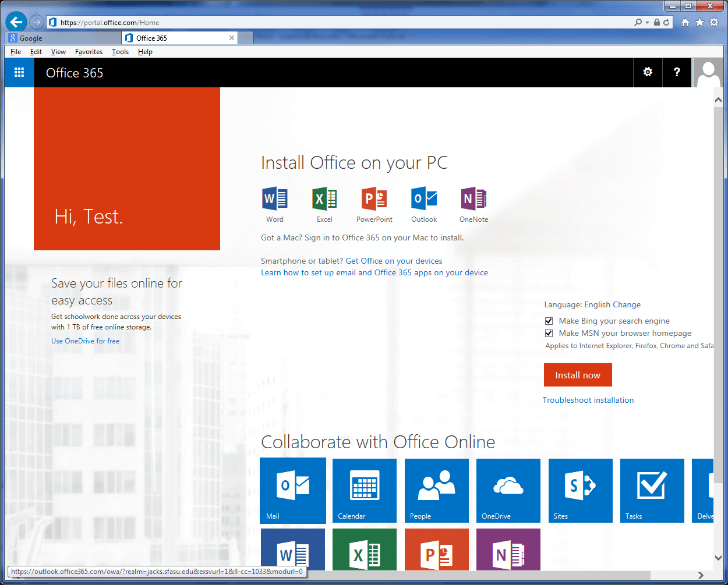Open the Favorites menu

[x=89, y=52]
